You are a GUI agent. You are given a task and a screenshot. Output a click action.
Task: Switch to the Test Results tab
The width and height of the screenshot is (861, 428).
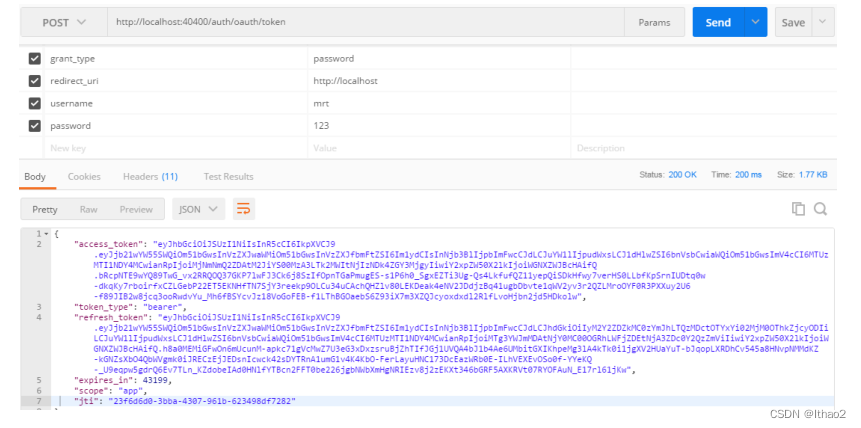click(228, 176)
